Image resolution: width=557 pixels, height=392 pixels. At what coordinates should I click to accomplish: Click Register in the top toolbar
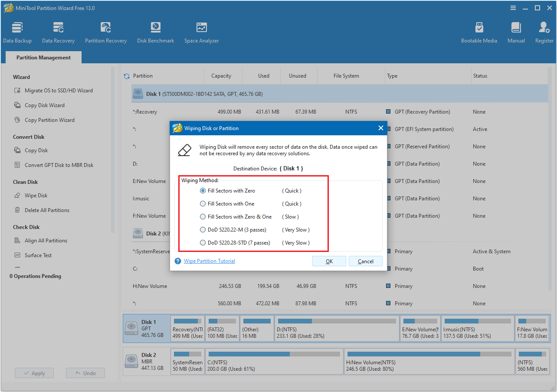coord(544,32)
